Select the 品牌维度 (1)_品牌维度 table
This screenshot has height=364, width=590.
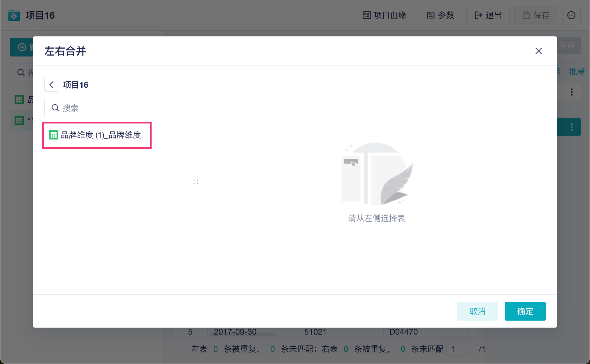point(101,135)
